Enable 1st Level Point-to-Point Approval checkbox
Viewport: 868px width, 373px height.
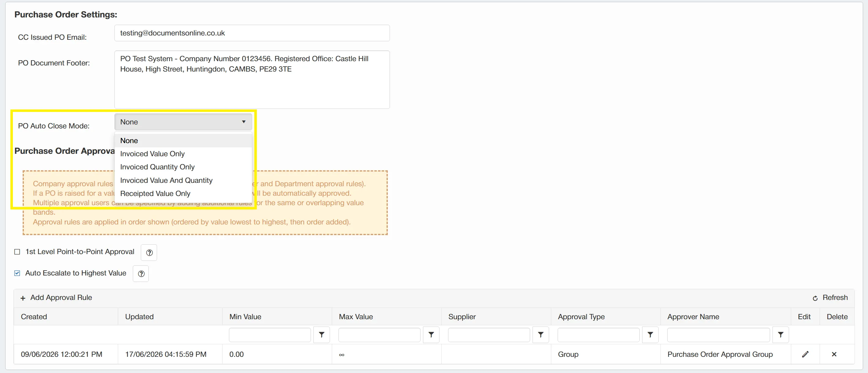click(17, 252)
